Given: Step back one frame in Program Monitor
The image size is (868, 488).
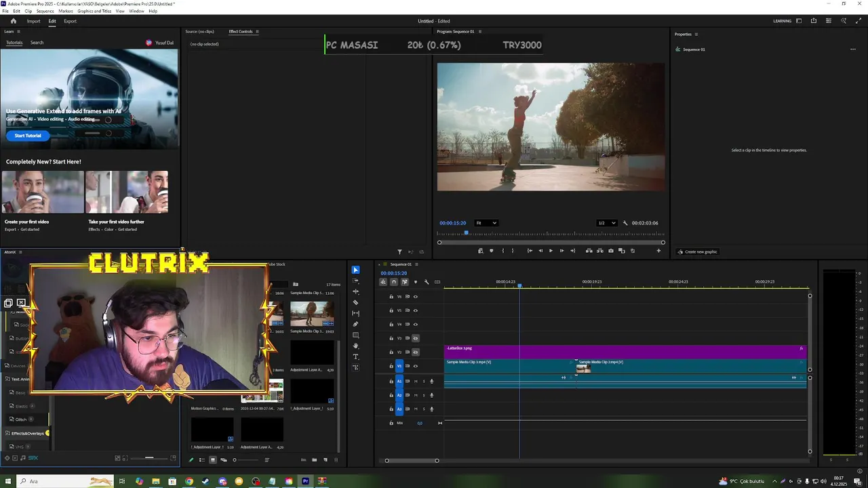Looking at the screenshot, I should point(540,251).
